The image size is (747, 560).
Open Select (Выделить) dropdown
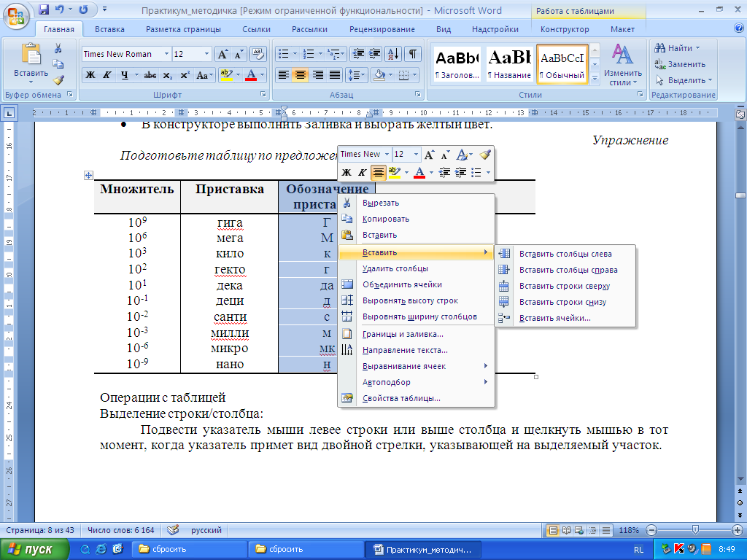(x=684, y=80)
